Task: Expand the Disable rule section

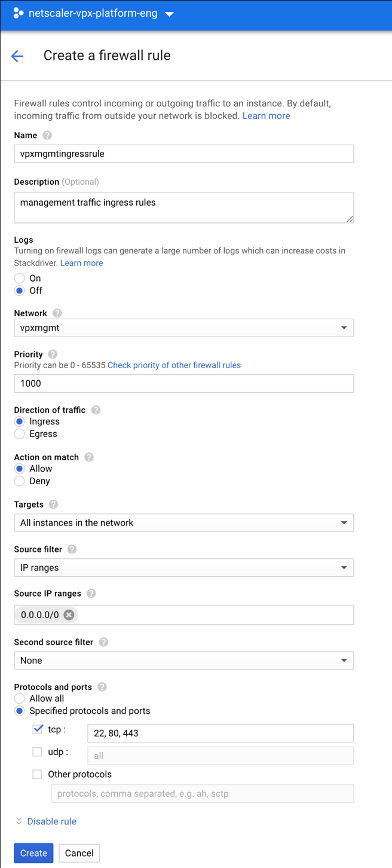Action: 51,821
